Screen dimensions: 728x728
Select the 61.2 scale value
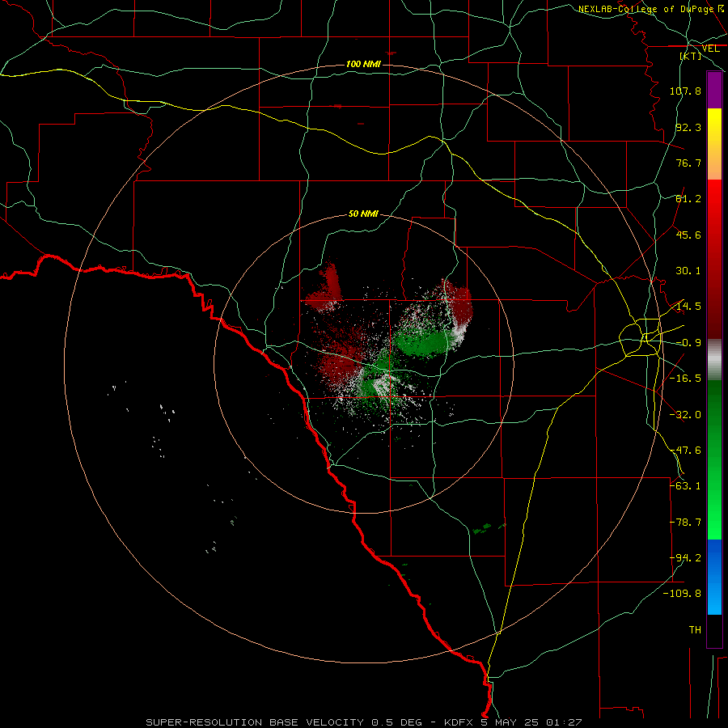[688, 199]
